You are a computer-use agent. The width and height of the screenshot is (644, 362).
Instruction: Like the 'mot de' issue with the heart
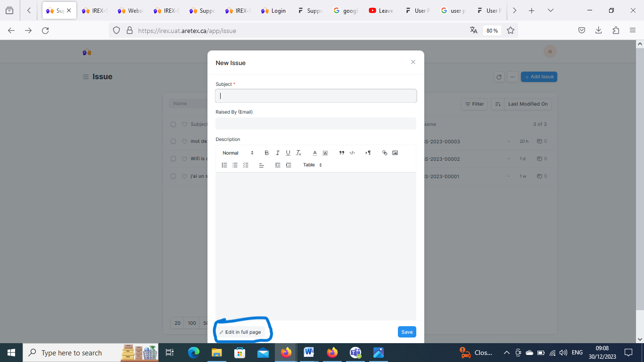point(184,141)
